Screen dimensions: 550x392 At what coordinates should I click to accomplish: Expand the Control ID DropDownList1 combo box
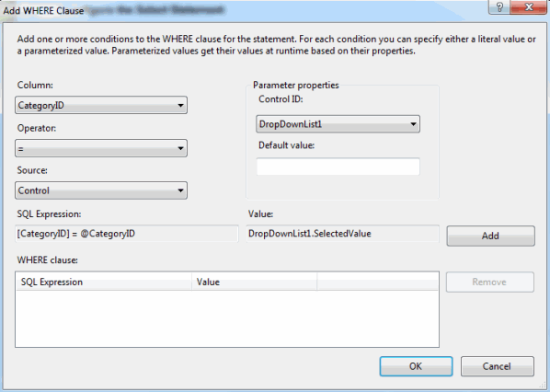(x=338, y=124)
